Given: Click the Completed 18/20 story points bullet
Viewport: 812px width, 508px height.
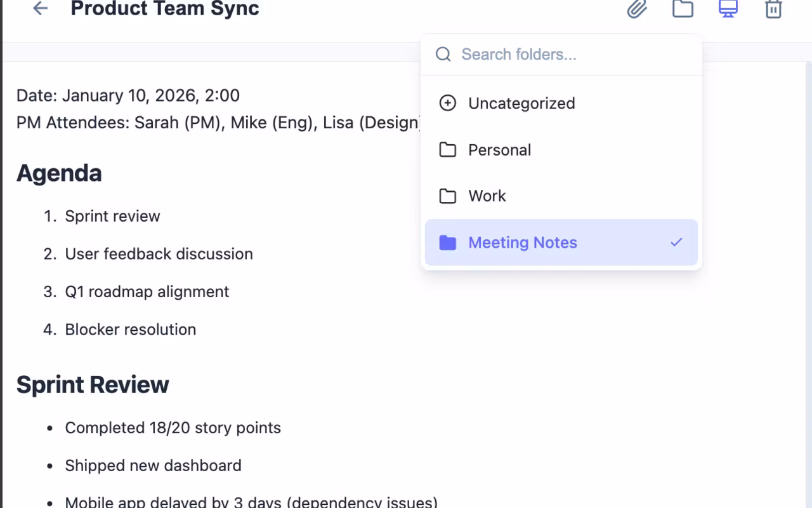Looking at the screenshot, I should click(x=173, y=428).
